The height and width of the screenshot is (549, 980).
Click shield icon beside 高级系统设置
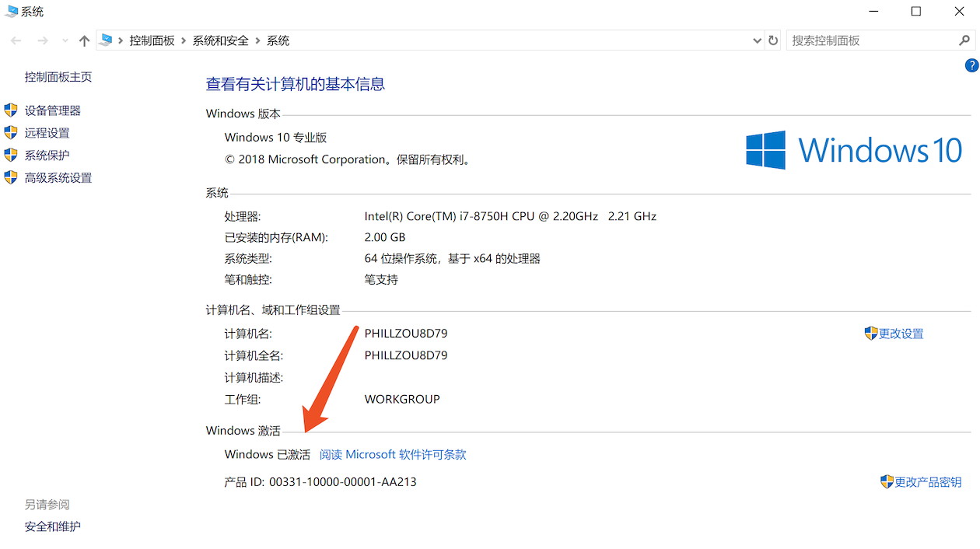pos(11,177)
